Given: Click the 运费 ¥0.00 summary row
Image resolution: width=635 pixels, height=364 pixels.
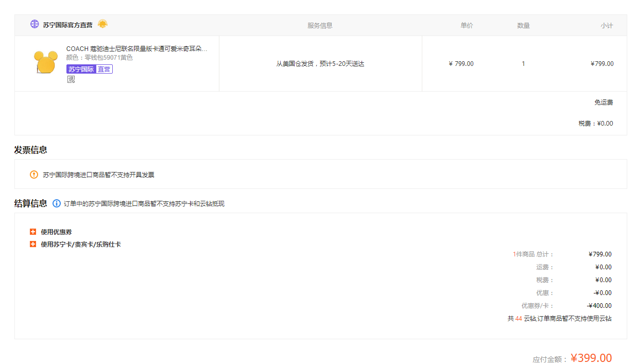Looking at the screenshot, I should [x=574, y=267].
